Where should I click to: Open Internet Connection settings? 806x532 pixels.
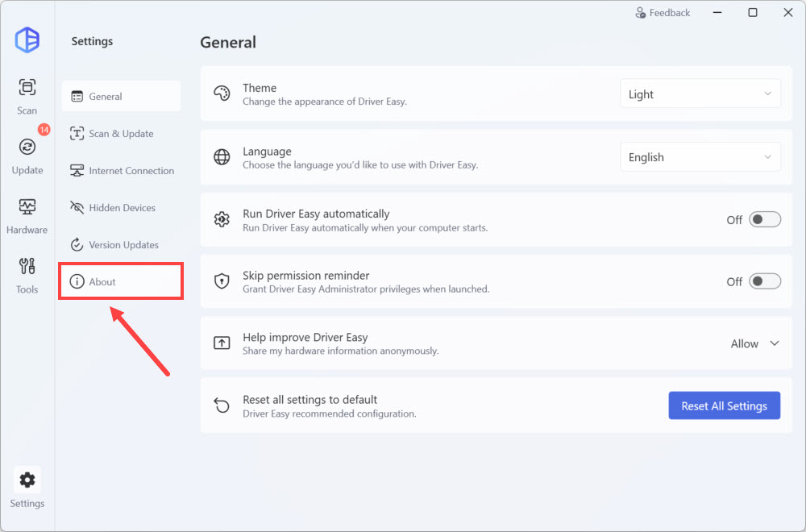[x=121, y=171]
